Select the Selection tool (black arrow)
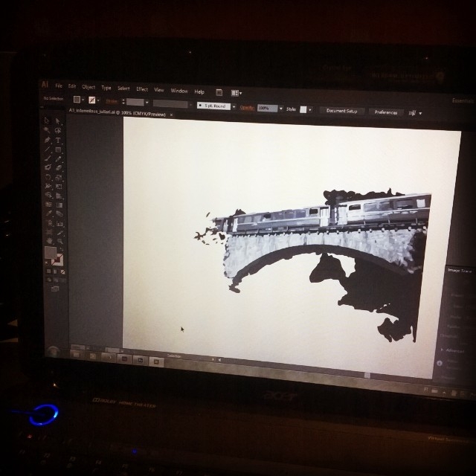 (x=46, y=120)
